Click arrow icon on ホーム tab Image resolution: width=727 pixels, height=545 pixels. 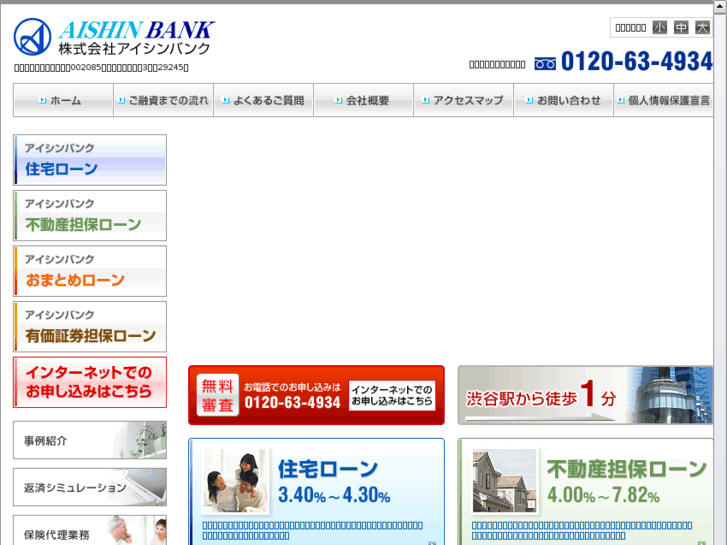(x=43, y=100)
